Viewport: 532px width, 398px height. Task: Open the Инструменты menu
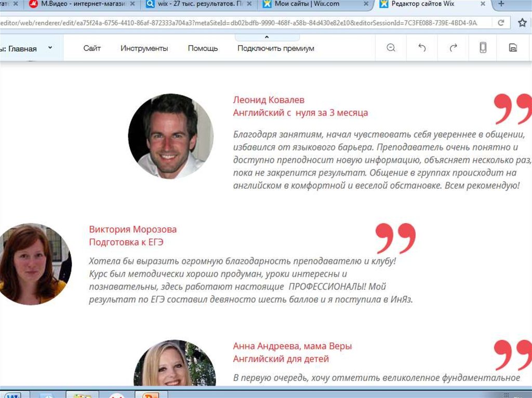(144, 48)
